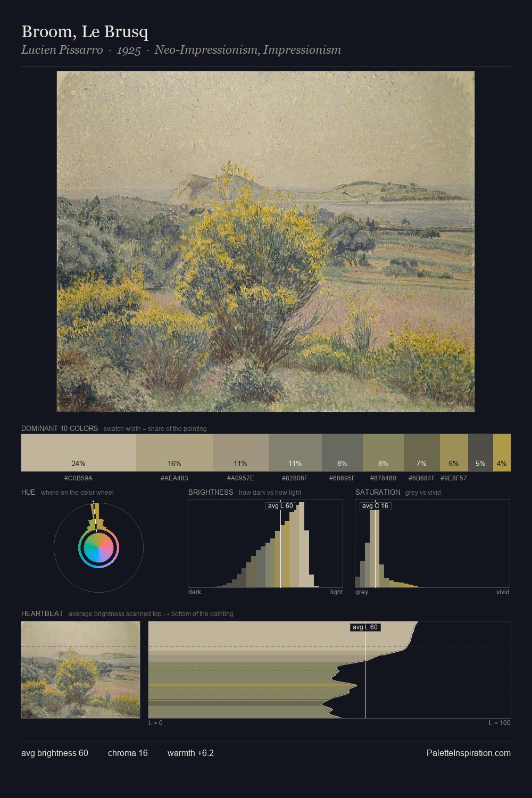Click the 'DOMINANT 10 COLORS' heading

click(60, 428)
